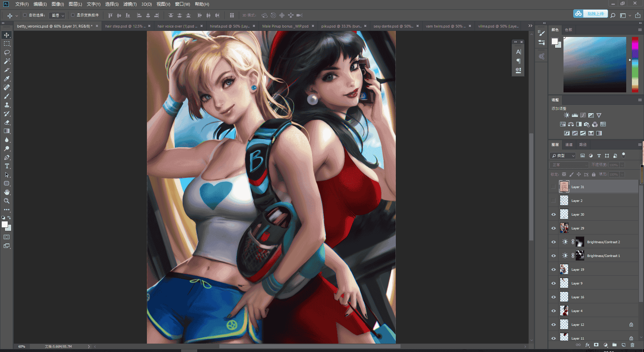This screenshot has width=644, height=352.
Task: Select the Horizontal Type tool
Action: (7, 166)
